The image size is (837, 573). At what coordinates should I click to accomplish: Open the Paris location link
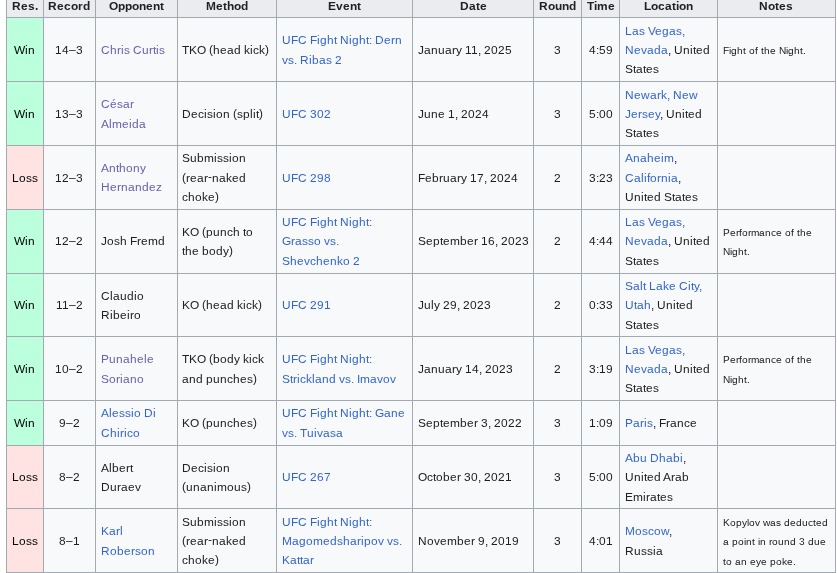(x=639, y=423)
